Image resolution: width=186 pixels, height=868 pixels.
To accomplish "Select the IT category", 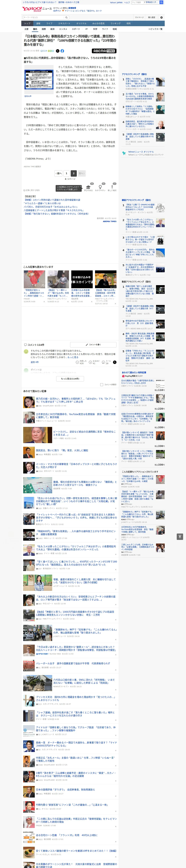I will [x=86, y=29].
